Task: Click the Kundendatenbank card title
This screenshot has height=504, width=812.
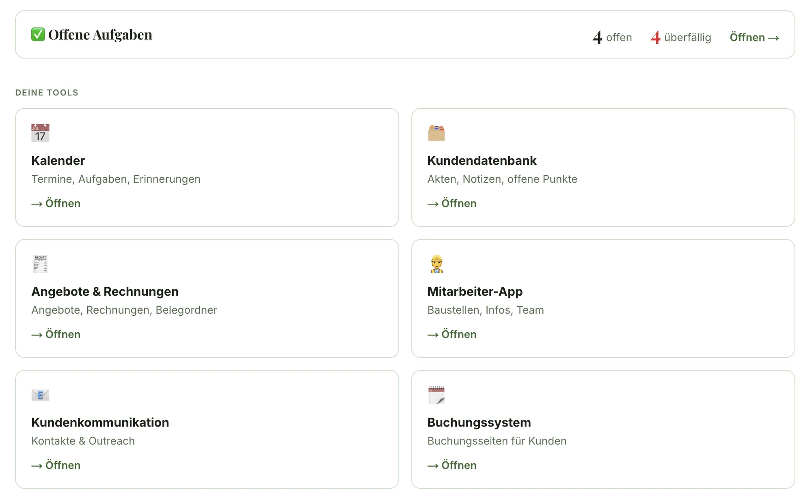Action: pyautogui.click(x=482, y=161)
